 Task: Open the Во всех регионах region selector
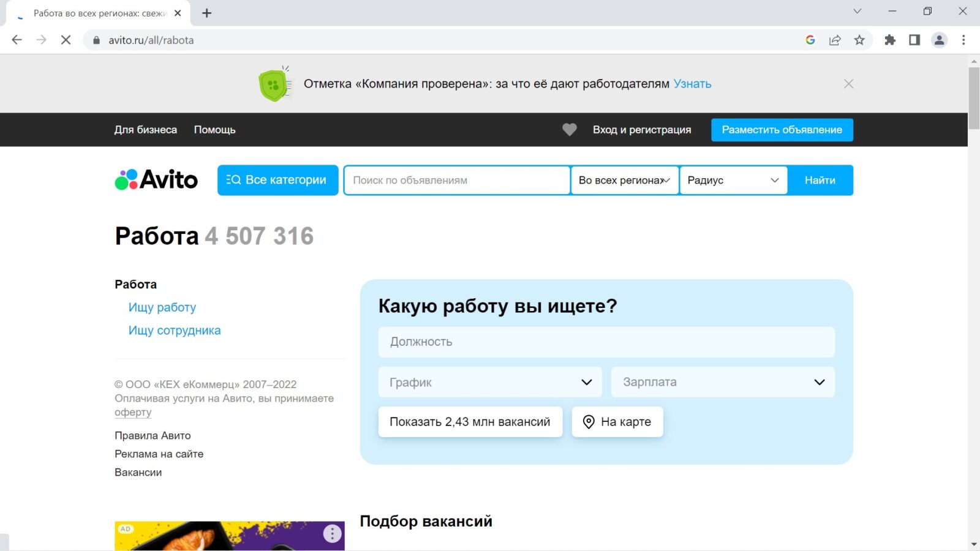click(x=624, y=180)
